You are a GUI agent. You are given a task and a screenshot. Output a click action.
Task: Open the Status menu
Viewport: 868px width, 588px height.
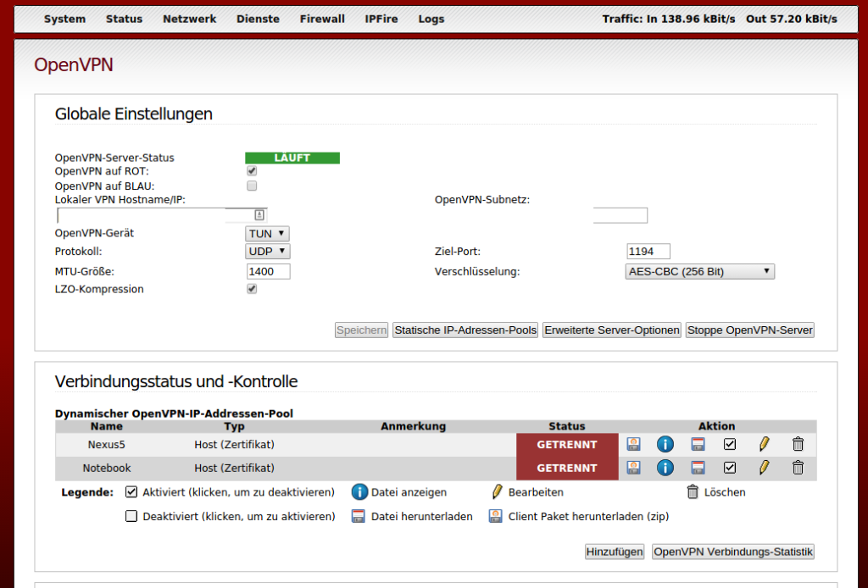coord(124,19)
